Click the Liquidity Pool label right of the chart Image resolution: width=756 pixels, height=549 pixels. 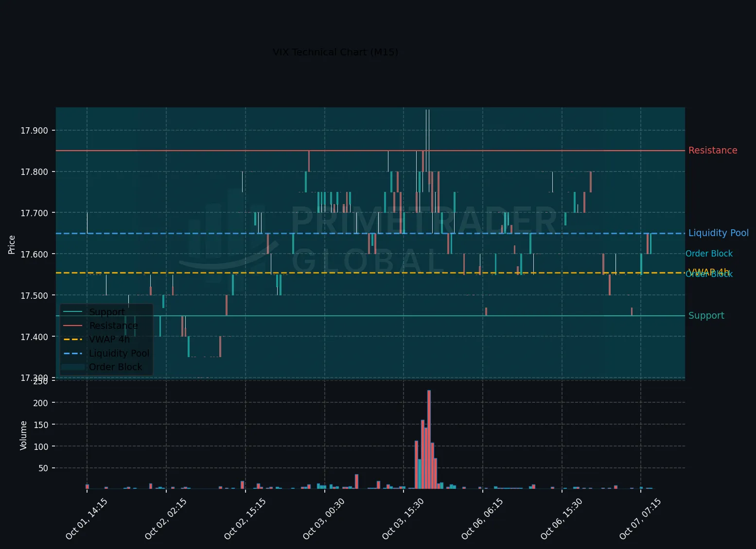[x=719, y=233]
